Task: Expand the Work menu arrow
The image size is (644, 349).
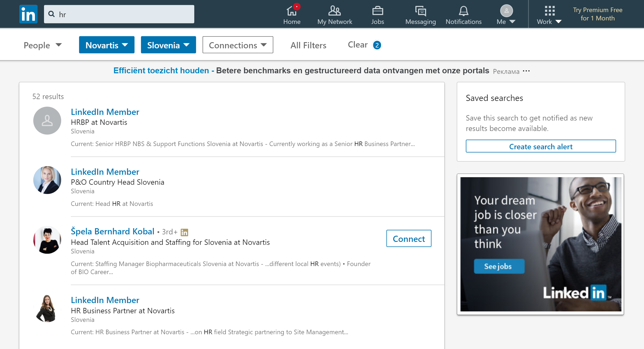Action: point(558,22)
